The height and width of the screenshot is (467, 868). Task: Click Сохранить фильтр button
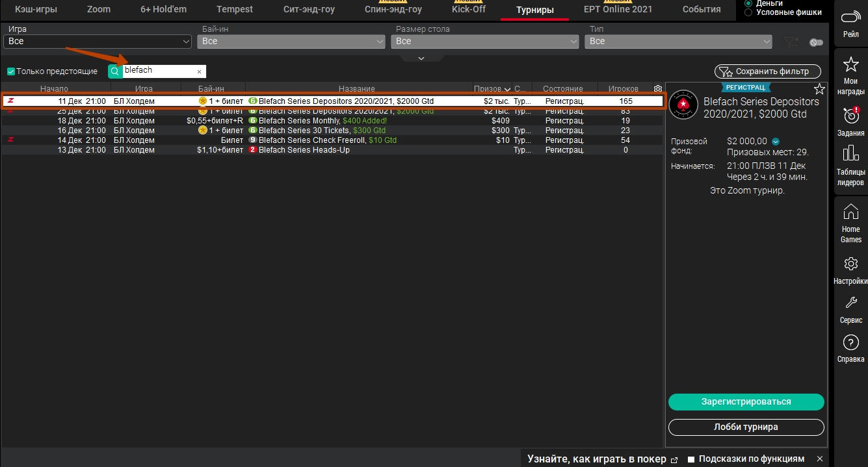point(767,71)
